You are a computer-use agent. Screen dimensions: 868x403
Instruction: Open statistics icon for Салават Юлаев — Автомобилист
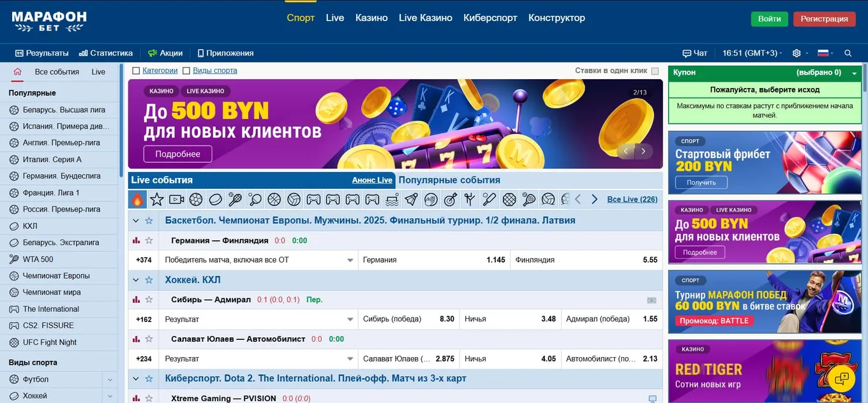136,339
